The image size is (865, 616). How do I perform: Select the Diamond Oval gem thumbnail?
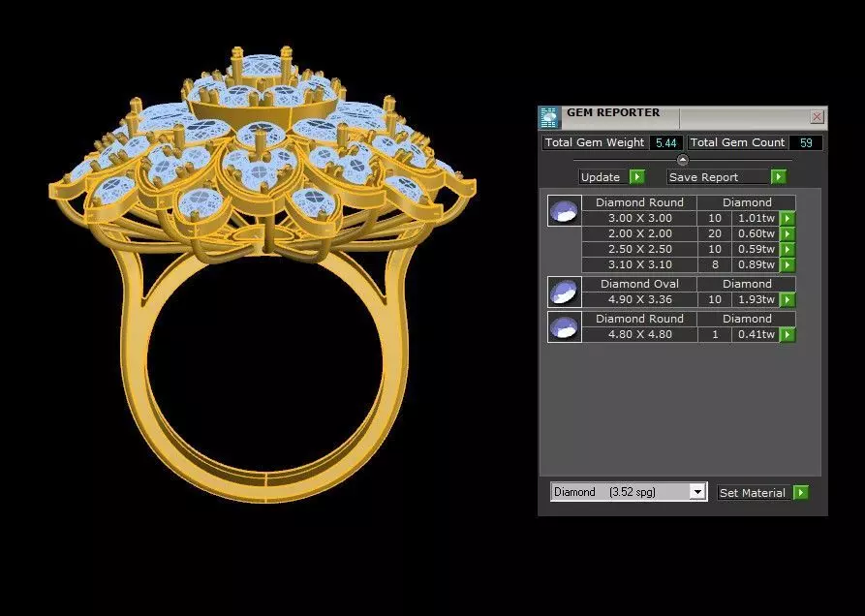(564, 292)
